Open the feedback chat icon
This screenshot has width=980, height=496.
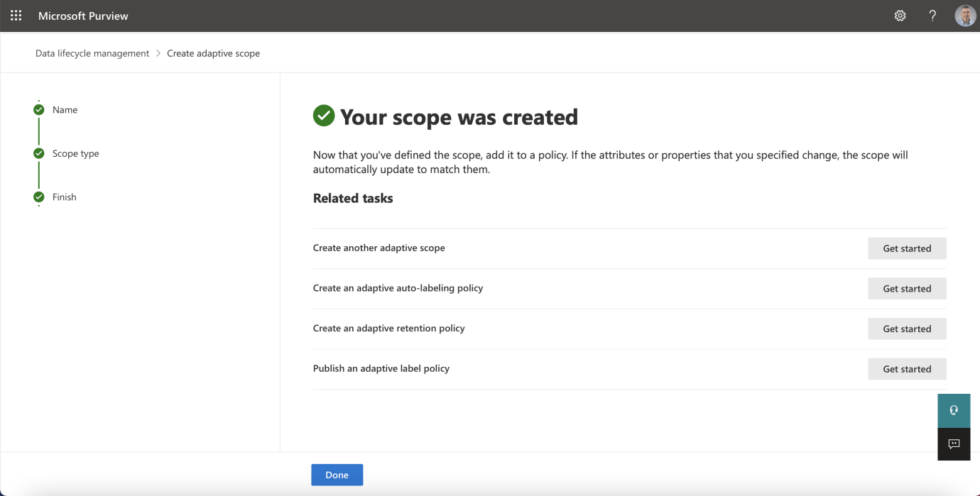954,444
